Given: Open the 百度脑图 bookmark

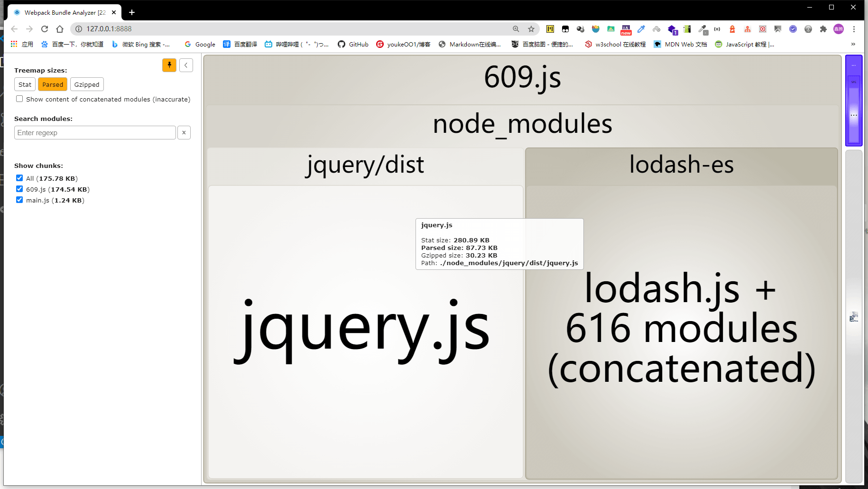Looking at the screenshot, I should (x=542, y=44).
